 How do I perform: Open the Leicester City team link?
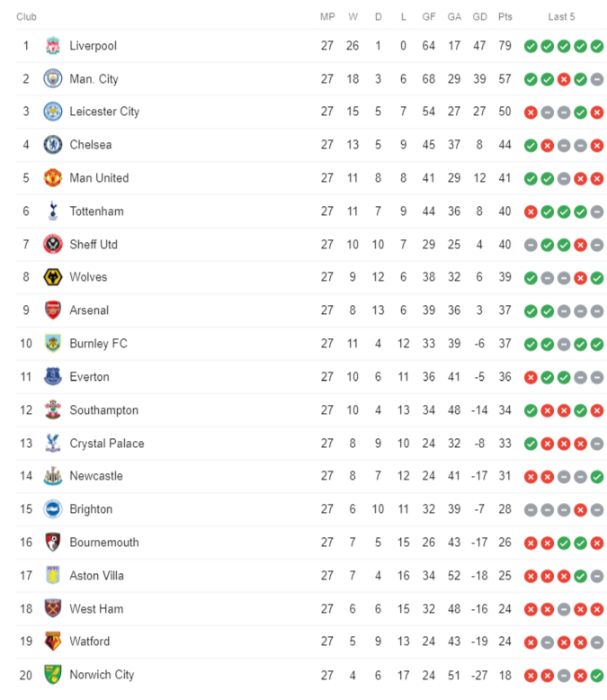(104, 112)
